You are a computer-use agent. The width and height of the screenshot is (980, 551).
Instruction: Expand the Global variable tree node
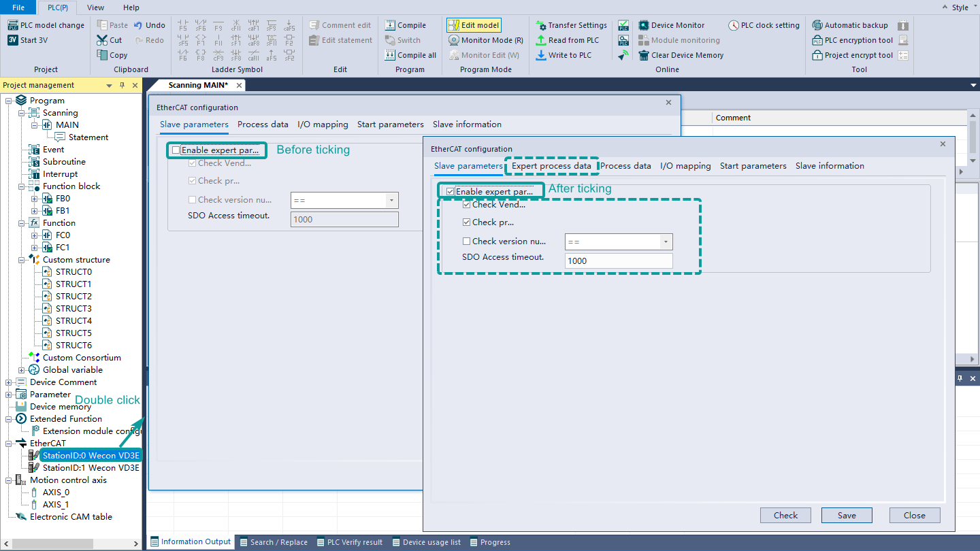[x=22, y=370]
